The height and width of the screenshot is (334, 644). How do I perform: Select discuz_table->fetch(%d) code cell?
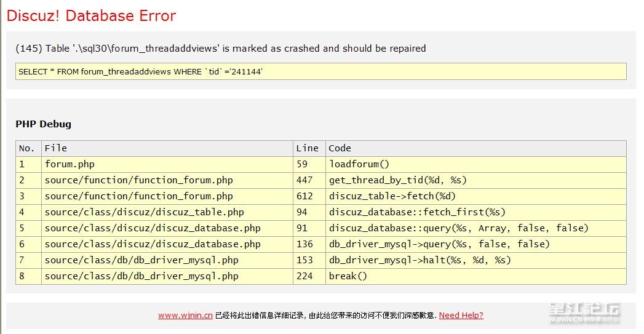click(x=476, y=196)
